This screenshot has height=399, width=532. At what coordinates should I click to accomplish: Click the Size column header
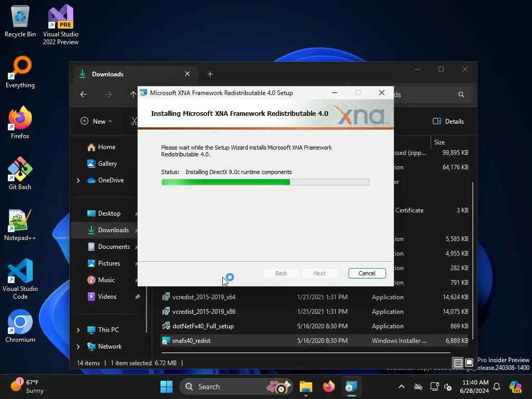coord(440,142)
